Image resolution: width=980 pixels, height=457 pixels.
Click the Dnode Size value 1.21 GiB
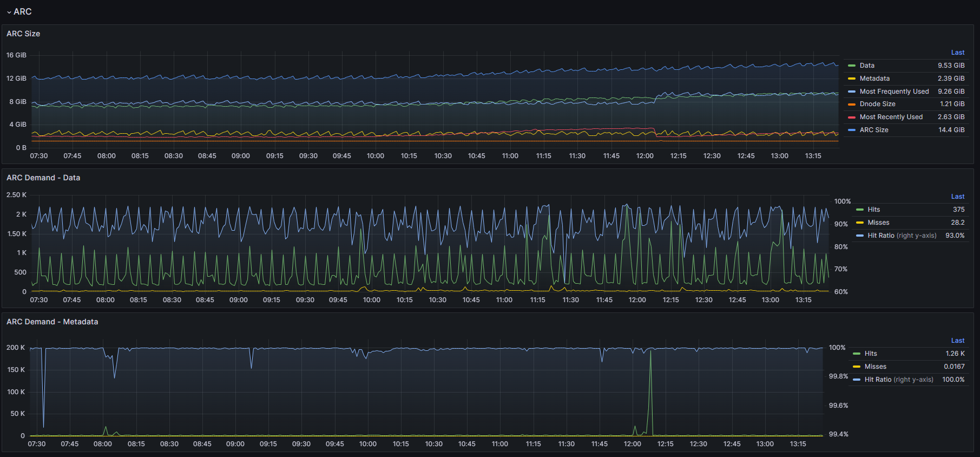coord(952,104)
